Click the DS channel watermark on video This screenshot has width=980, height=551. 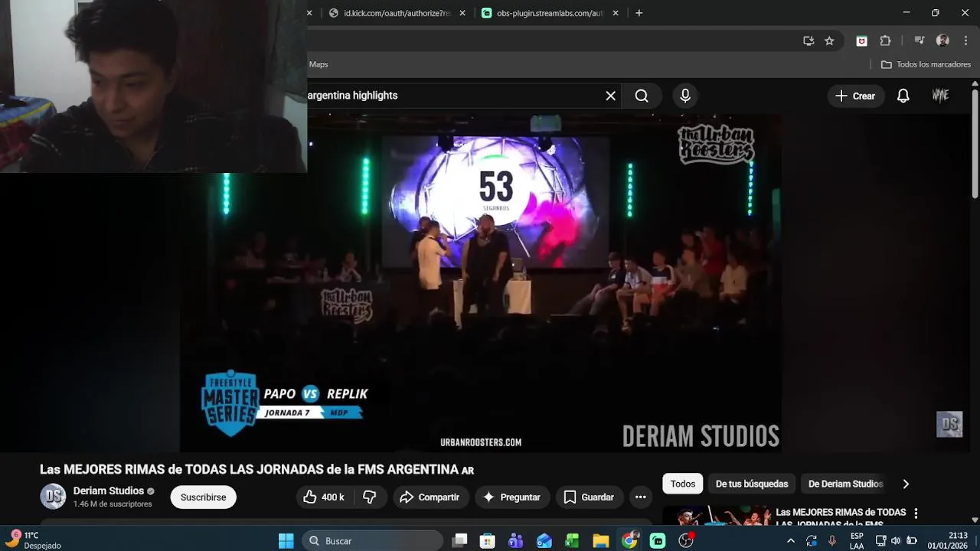[949, 424]
